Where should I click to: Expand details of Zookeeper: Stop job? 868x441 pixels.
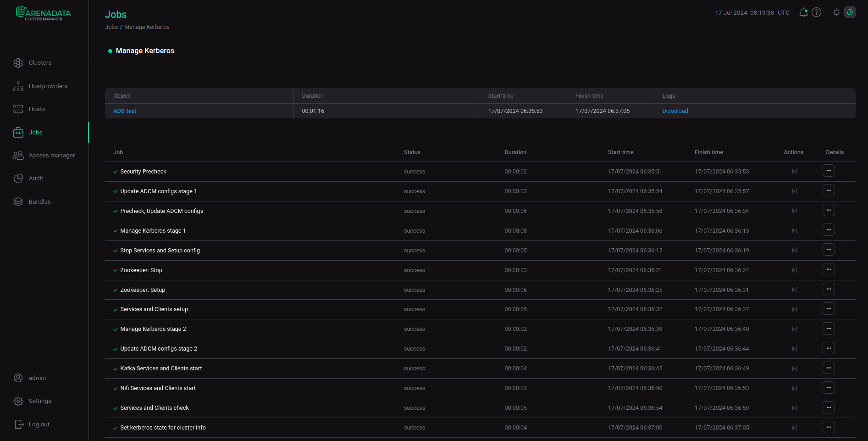tap(829, 269)
